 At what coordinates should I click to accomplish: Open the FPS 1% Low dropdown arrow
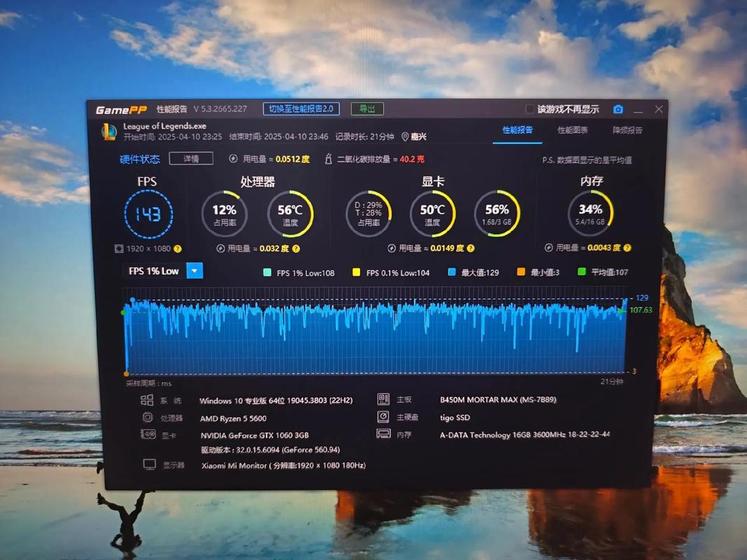point(195,271)
